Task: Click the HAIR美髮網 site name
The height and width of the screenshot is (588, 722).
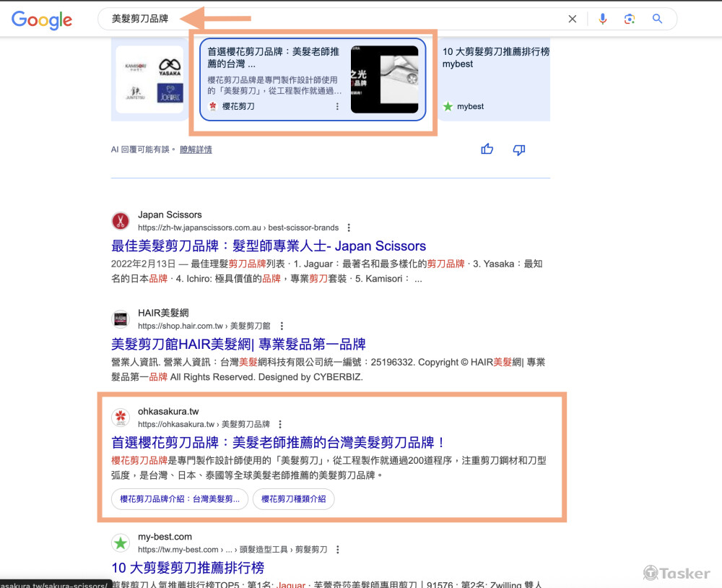Action: pos(163,313)
